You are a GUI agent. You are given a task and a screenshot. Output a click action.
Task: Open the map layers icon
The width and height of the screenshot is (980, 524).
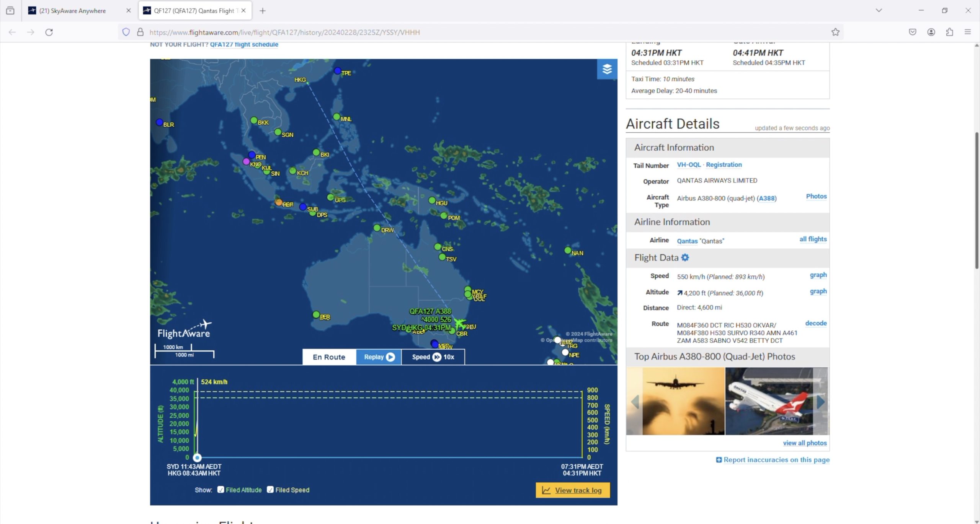607,69
